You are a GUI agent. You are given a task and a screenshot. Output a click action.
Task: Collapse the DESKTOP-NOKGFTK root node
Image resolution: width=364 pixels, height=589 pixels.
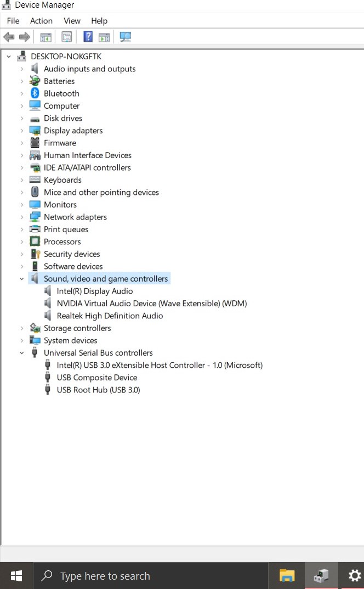click(9, 57)
